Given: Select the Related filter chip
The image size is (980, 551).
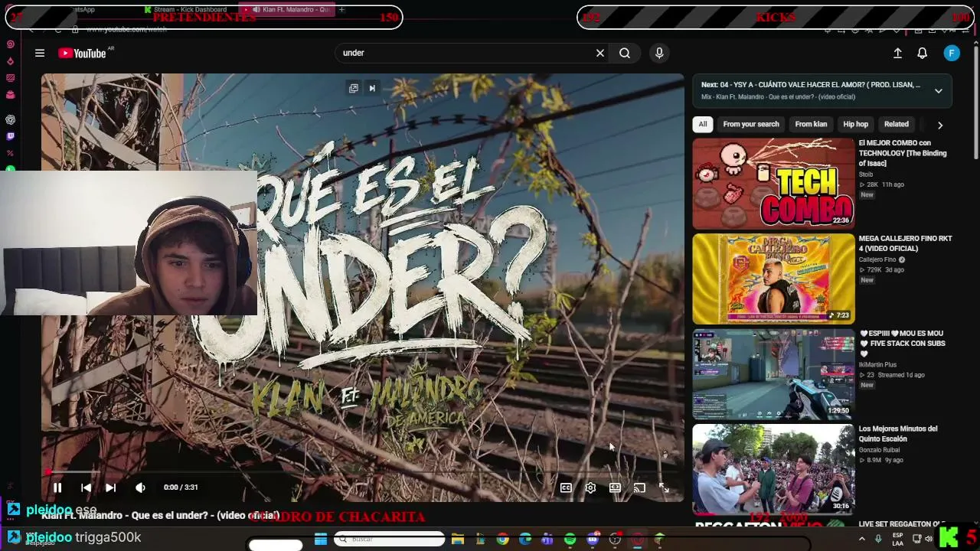Looking at the screenshot, I should [897, 124].
